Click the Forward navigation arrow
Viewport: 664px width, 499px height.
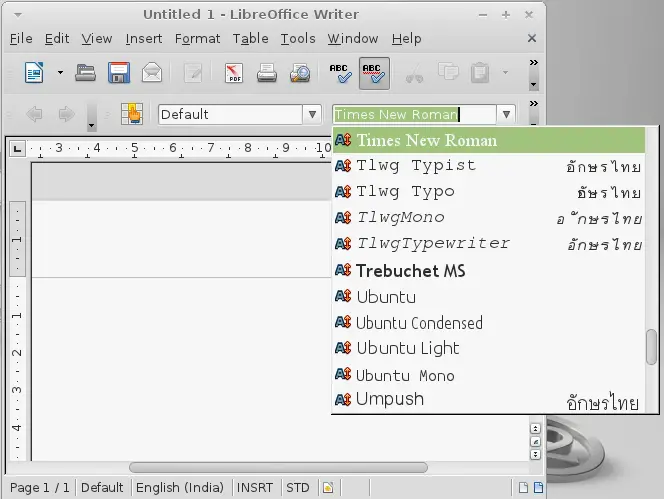point(66,114)
